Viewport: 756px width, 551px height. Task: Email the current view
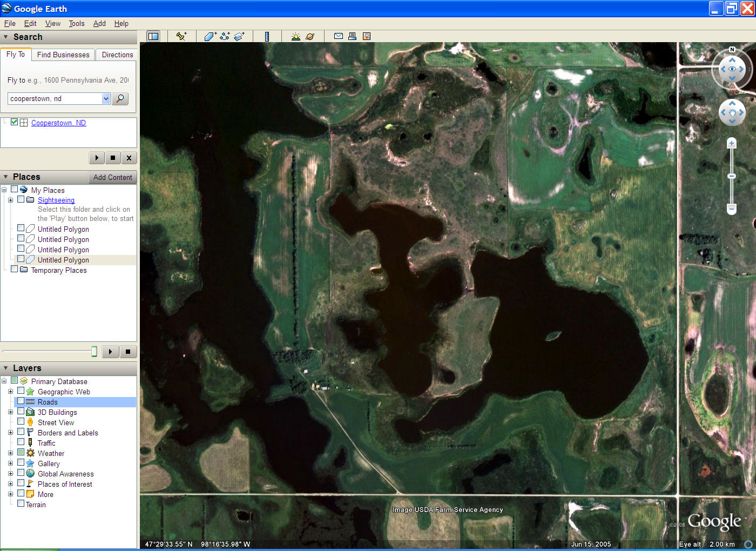pyautogui.click(x=339, y=36)
